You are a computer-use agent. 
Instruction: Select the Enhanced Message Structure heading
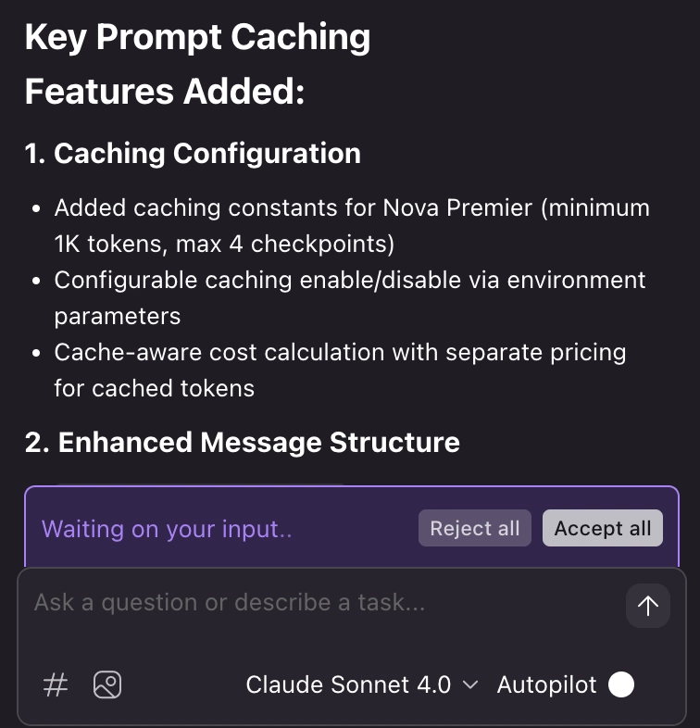coord(243,442)
